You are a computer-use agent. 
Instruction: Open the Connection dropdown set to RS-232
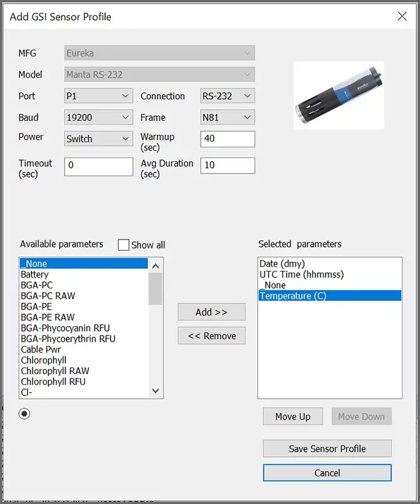pyautogui.click(x=228, y=96)
